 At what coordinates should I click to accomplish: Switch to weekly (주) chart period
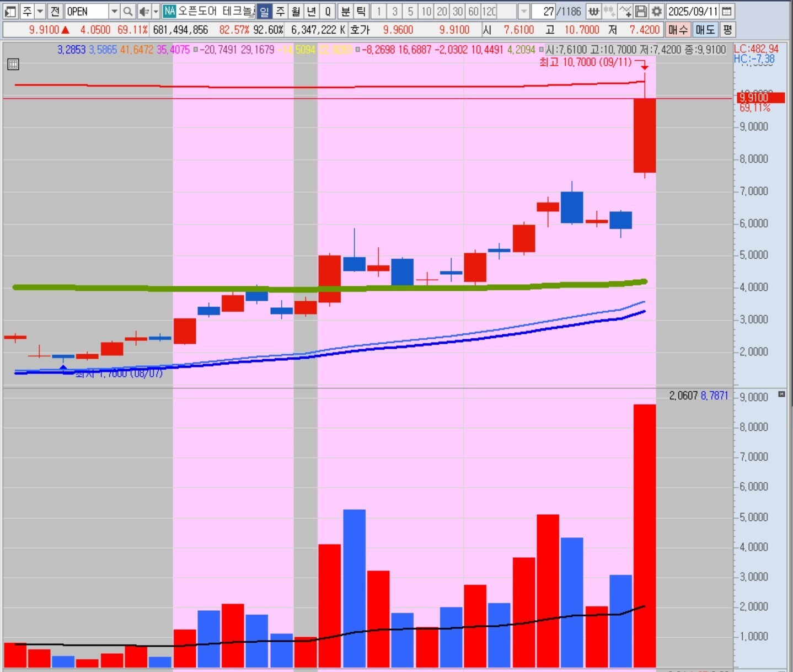pos(280,11)
